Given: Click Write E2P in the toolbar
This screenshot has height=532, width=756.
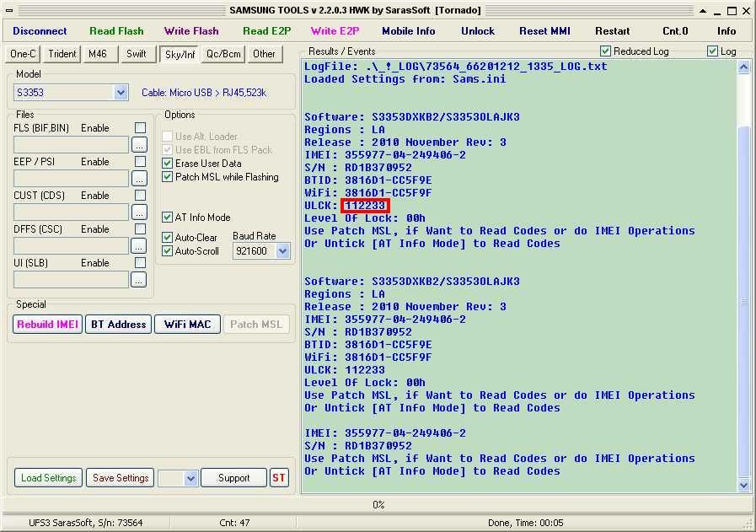Looking at the screenshot, I should 335,31.
